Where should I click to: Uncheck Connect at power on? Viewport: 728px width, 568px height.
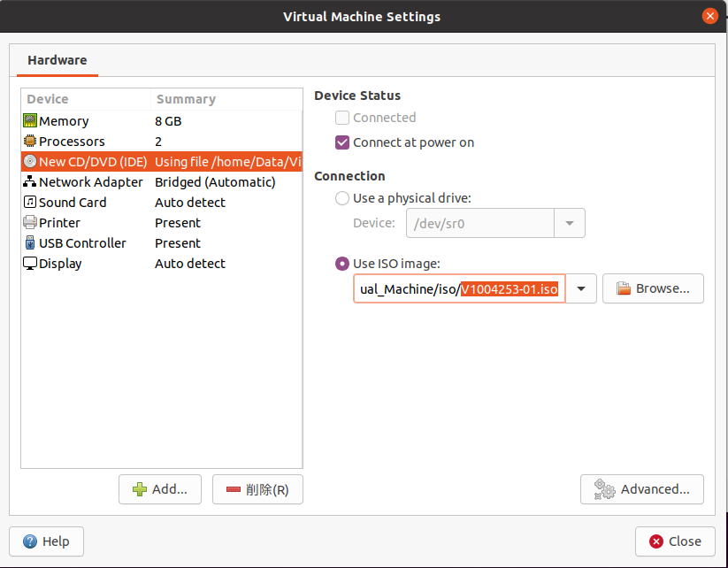tap(342, 142)
